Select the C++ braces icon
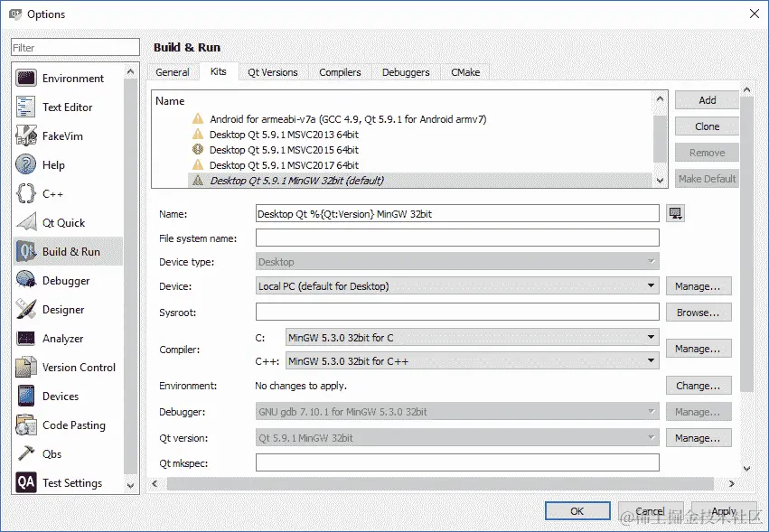The width and height of the screenshot is (769, 532). 25,193
